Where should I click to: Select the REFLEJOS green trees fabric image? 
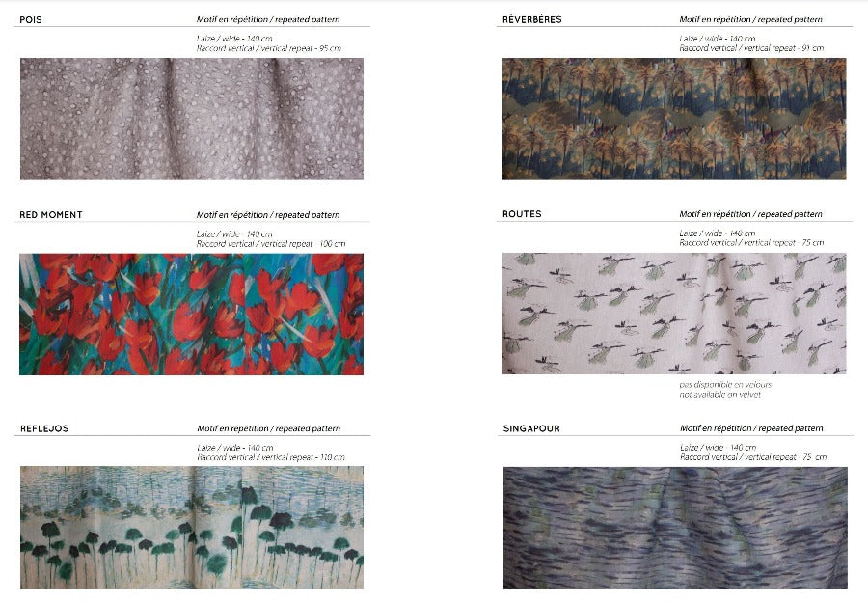pyautogui.click(x=192, y=527)
